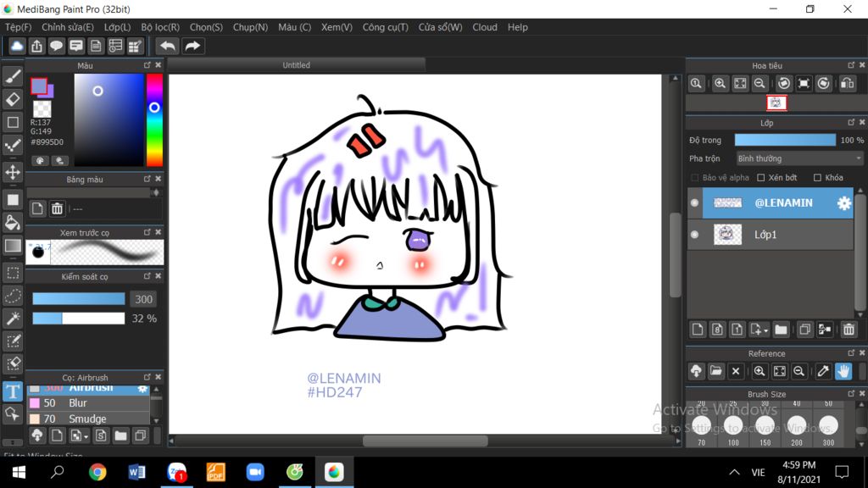Switch to the Untitled document tab
Viewport: 868px width, 488px height.
pos(296,64)
